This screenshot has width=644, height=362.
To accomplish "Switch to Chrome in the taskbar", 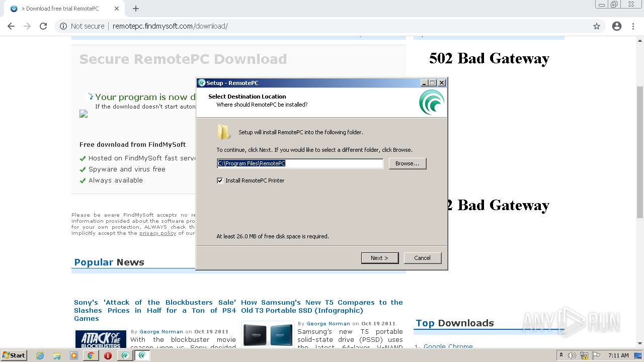I will 91,355.
